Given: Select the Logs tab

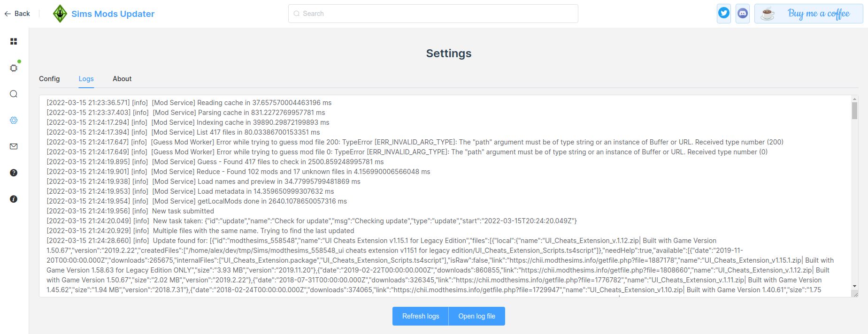Looking at the screenshot, I should click(86, 79).
